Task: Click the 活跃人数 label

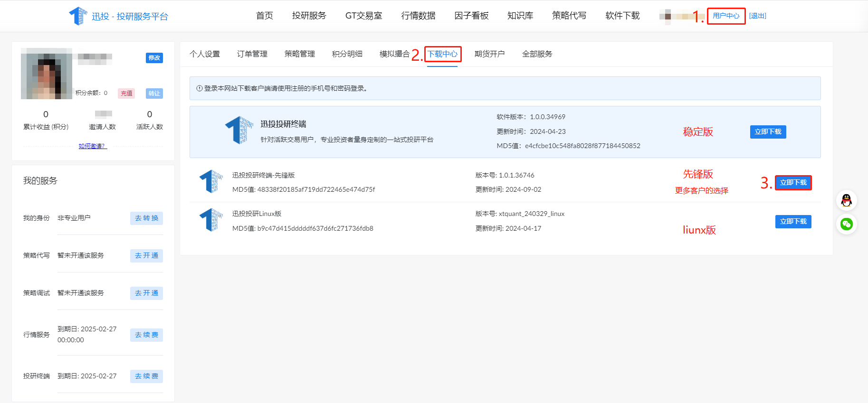Action: (150, 127)
